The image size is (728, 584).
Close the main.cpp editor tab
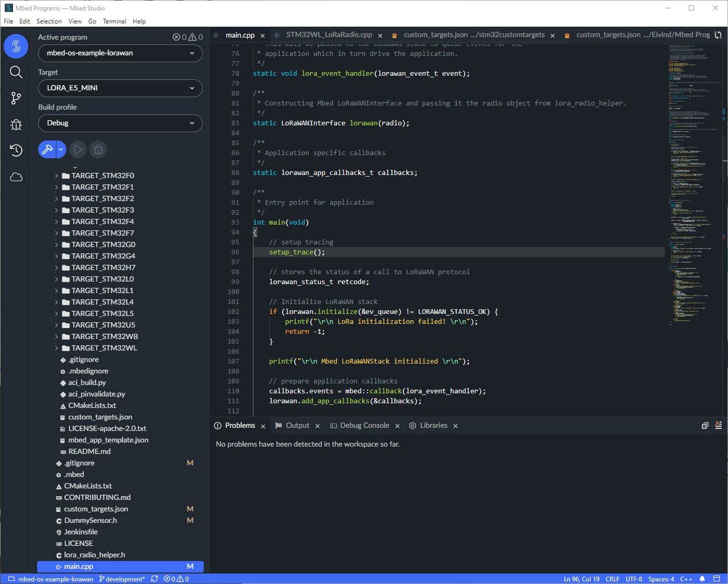tap(262, 36)
